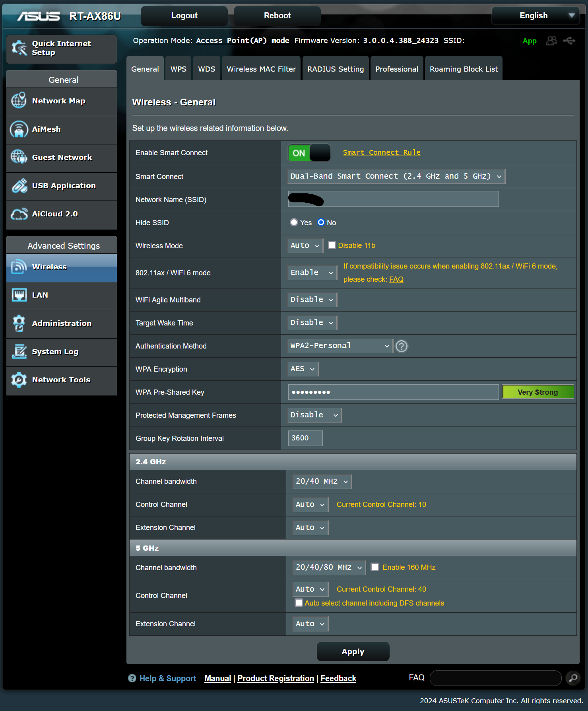Switch to the Professional tab
The height and width of the screenshot is (711, 588).
click(397, 68)
